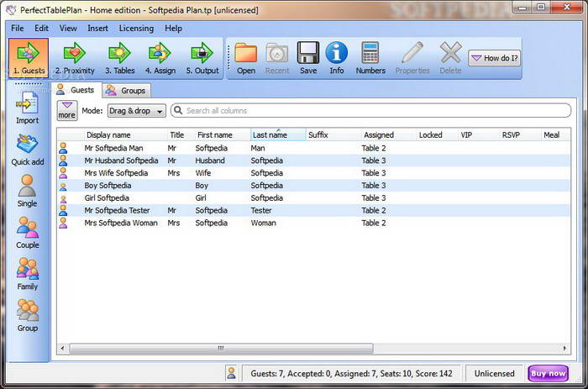This screenshot has height=389, width=588.
Task: Sort by Display name column header
Action: coord(125,134)
